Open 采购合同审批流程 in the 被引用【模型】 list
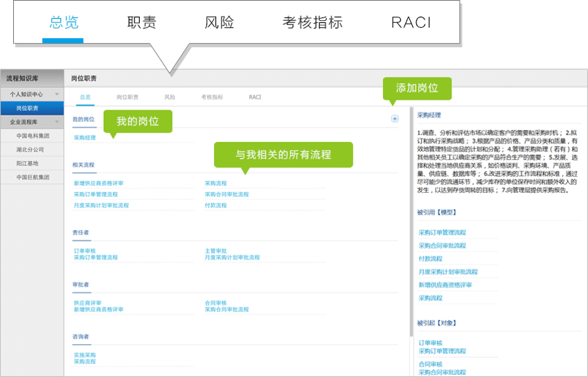The height and width of the screenshot is (377, 588). pos(442,245)
